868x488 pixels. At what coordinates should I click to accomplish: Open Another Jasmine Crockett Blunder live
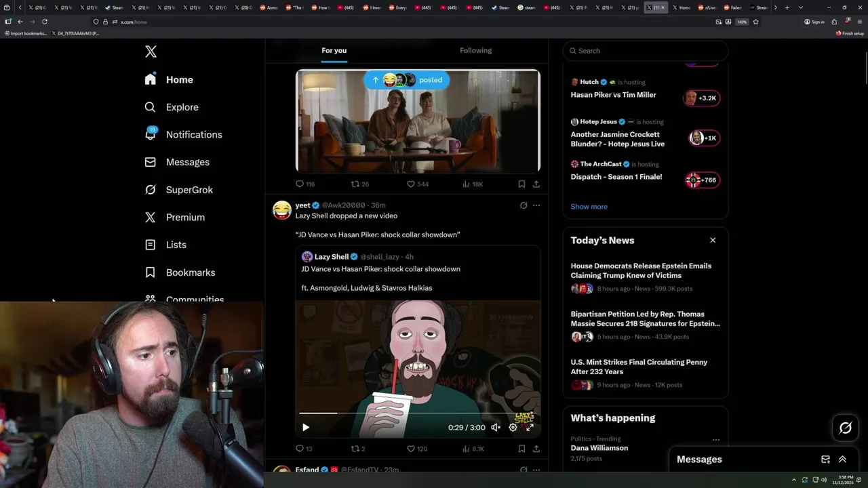pyautogui.click(x=618, y=139)
